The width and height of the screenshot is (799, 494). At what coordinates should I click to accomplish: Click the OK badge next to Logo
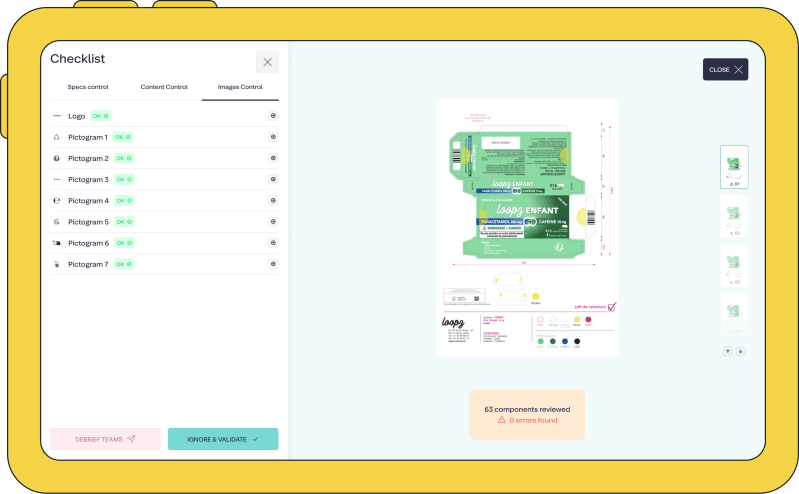coord(100,116)
